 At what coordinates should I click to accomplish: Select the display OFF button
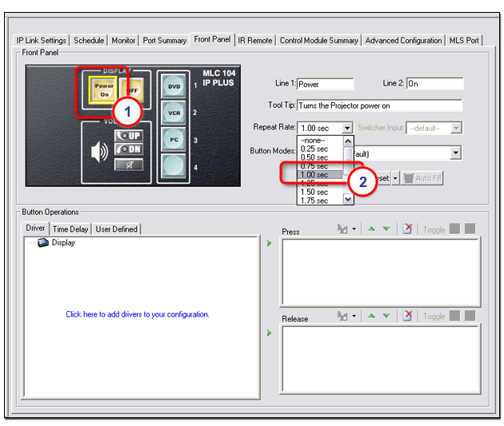click(x=134, y=90)
